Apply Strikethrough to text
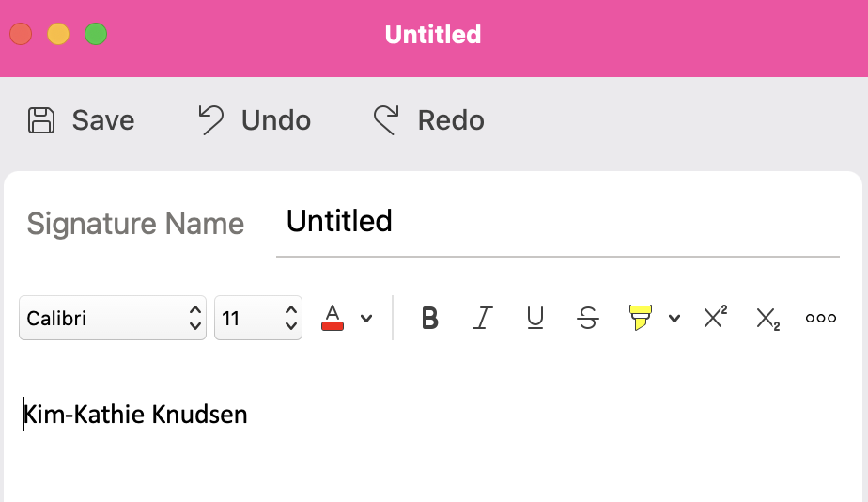 coord(587,318)
